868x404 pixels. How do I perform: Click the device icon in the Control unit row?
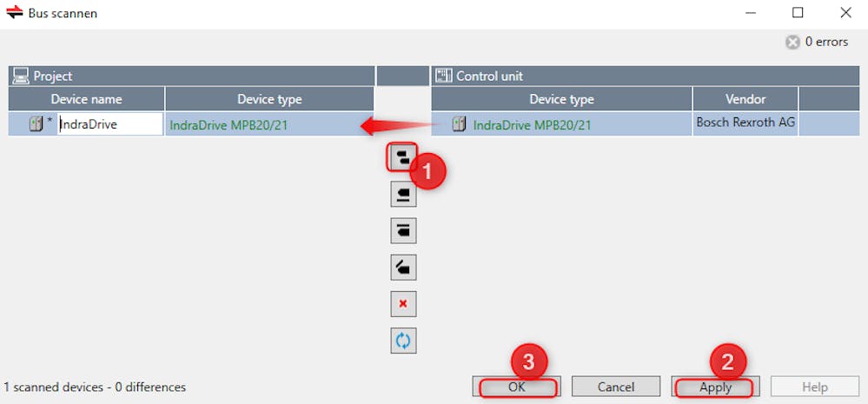(459, 124)
